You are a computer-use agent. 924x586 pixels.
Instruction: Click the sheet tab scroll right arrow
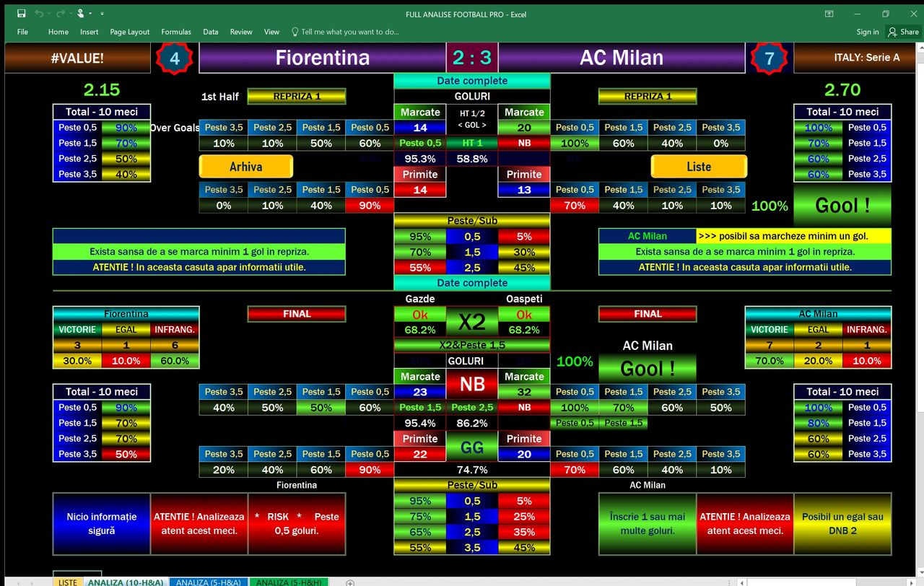[x=30, y=582]
